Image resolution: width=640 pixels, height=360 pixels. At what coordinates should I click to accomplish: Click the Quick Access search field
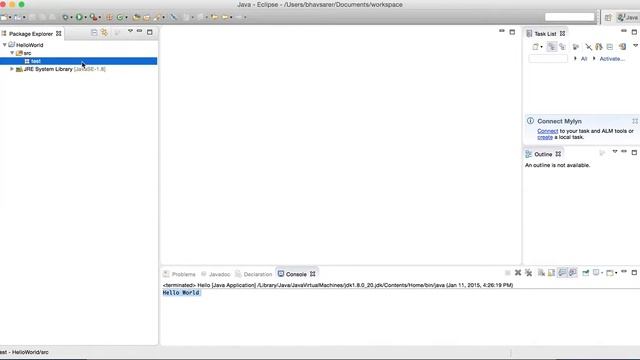(569, 17)
